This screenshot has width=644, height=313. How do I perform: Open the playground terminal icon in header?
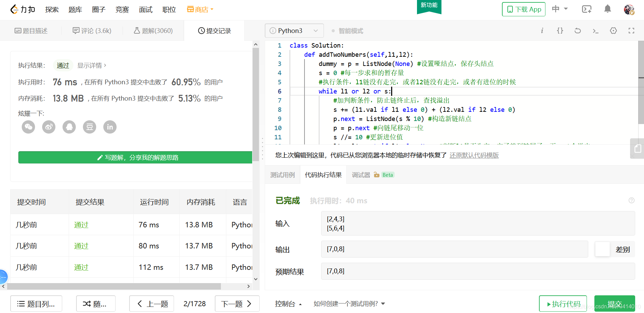[587, 9]
